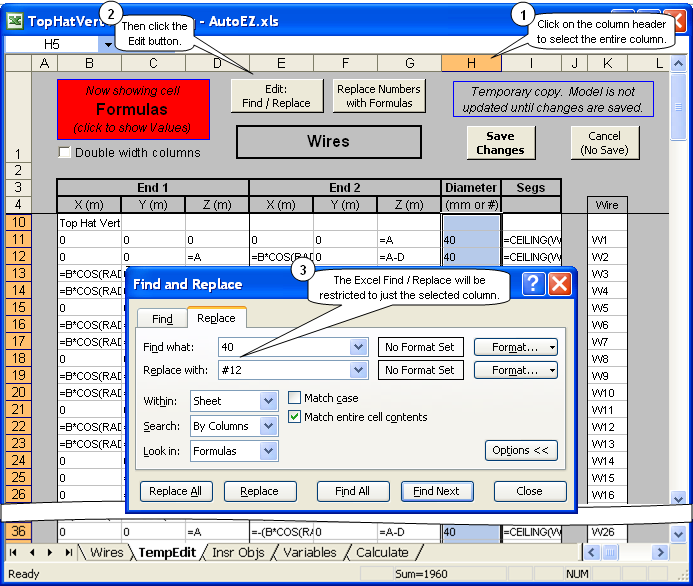
Task: Click the Save Changes button
Action: point(500,143)
